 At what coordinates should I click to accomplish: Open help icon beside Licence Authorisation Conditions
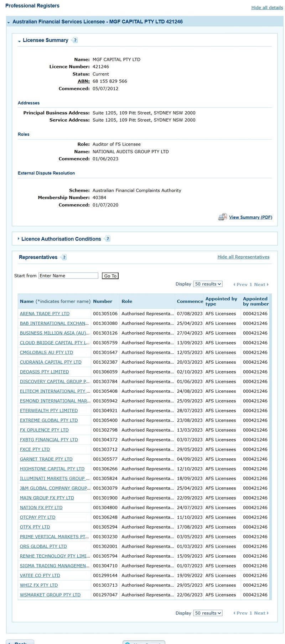tap(108, 239)
